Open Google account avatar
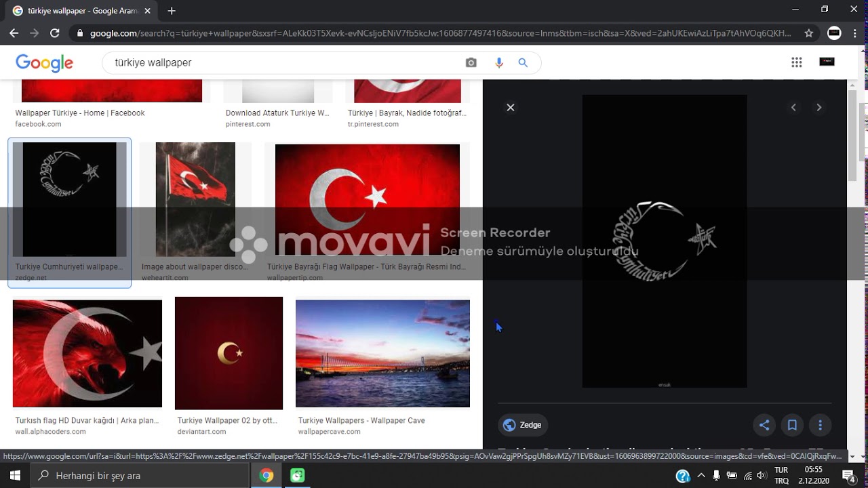This screenshot has height=488, width=868. pyautogui.click(x=827, y=62)
